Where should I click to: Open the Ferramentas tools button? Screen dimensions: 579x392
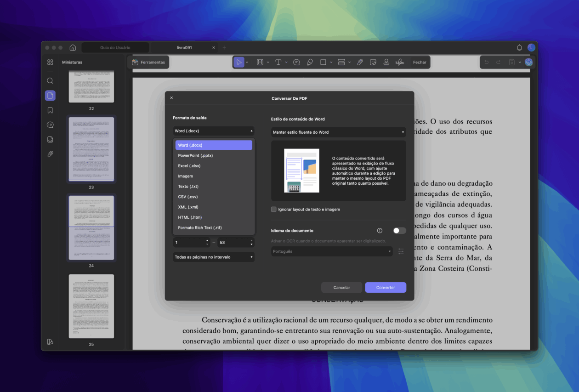(x=148, y=62)
